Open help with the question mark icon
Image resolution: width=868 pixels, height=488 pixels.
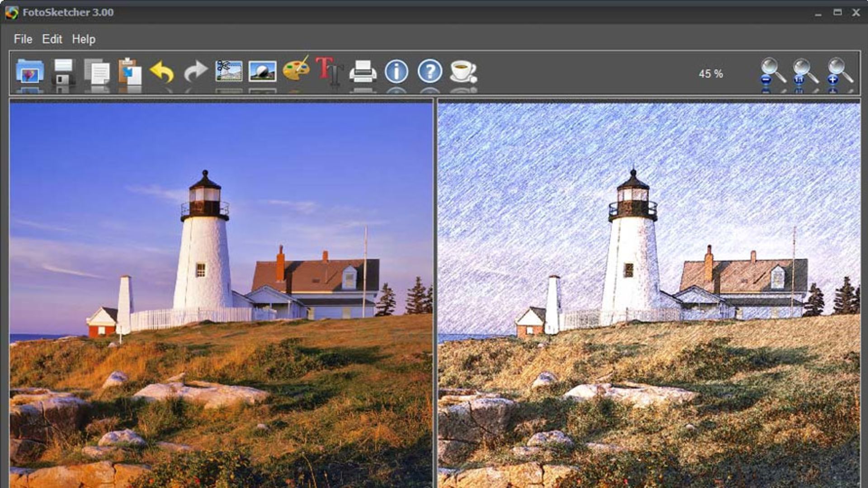[430, 71]
